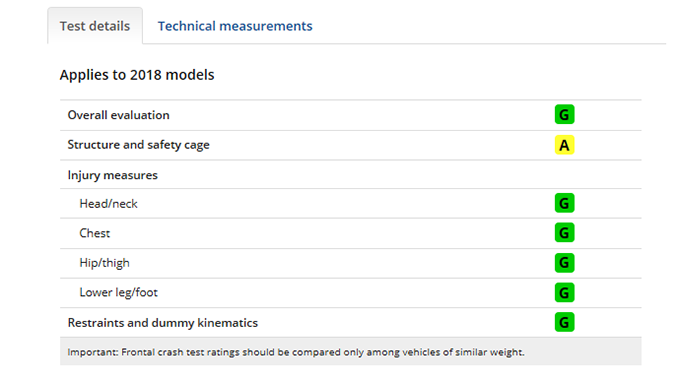Click the Injury measures section heading
The image size is (680, 382).
coord(112,175)
